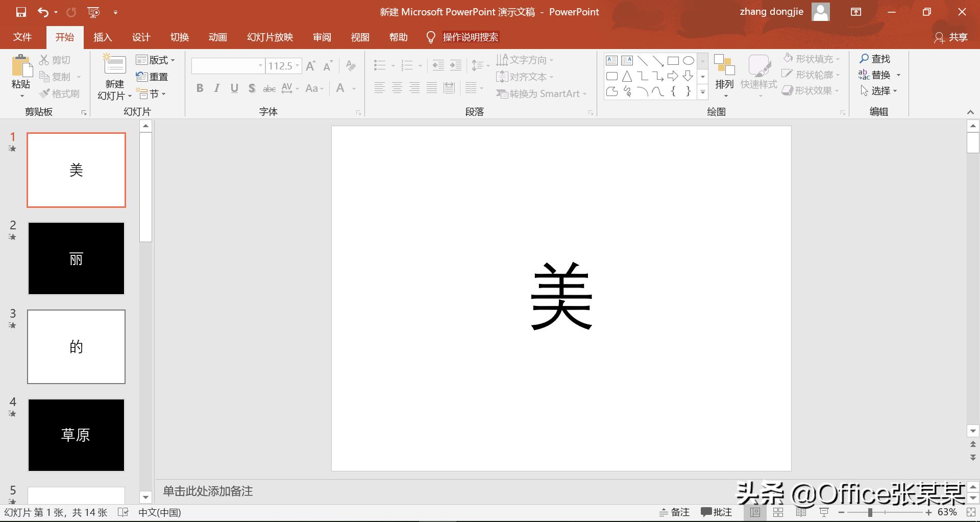Image resolution: width=980 pixels, height=522 pixels.
Task: Toggle bold formatting
Action: coord(200,88)
